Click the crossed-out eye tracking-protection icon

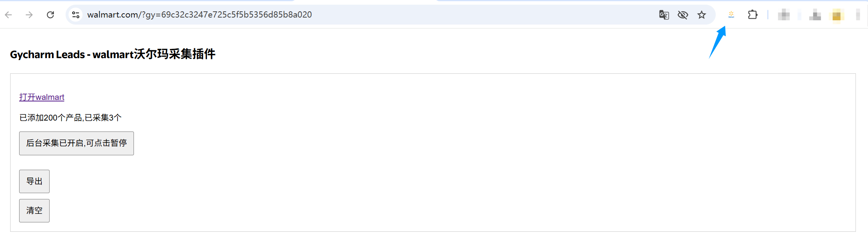(683, 15)
